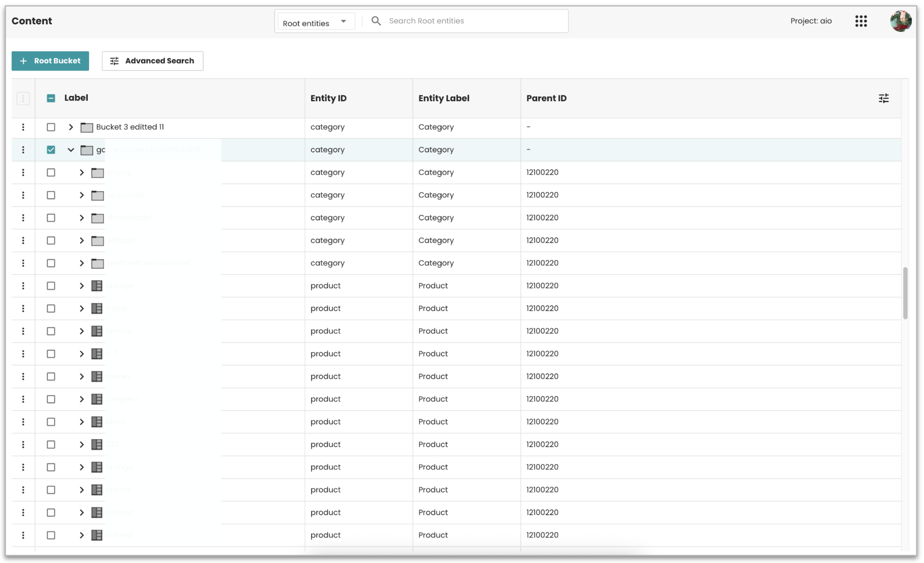The width and height of the screenshot is (924, 563).
Task: Click the Parent ID column header
Action: pos(546,98)
